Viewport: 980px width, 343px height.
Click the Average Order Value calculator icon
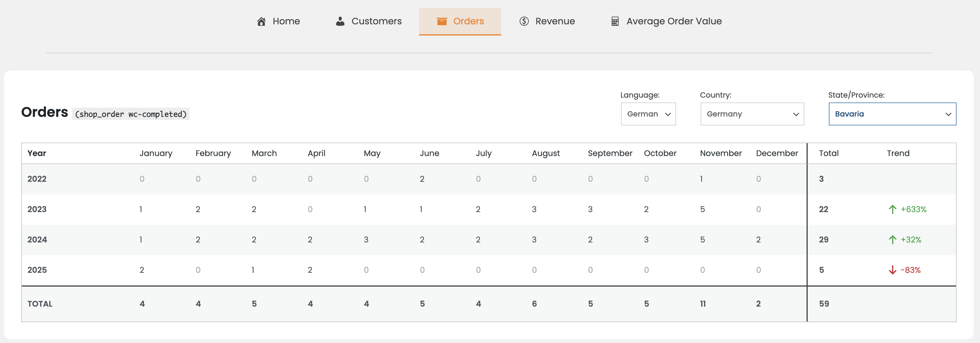pos(615,21)
